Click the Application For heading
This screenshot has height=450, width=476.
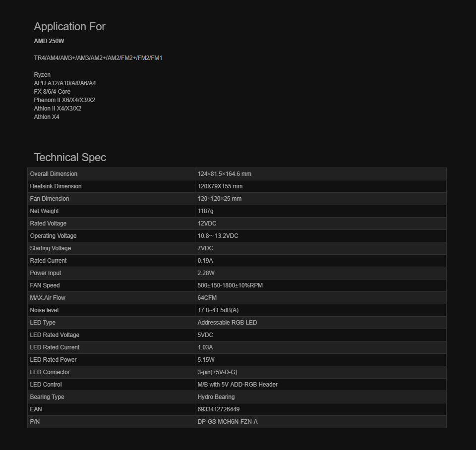[x=69, y=27]
